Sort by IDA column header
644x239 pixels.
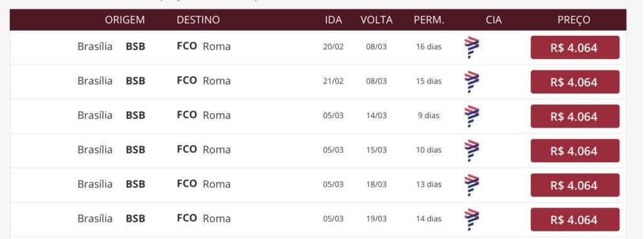333,19
